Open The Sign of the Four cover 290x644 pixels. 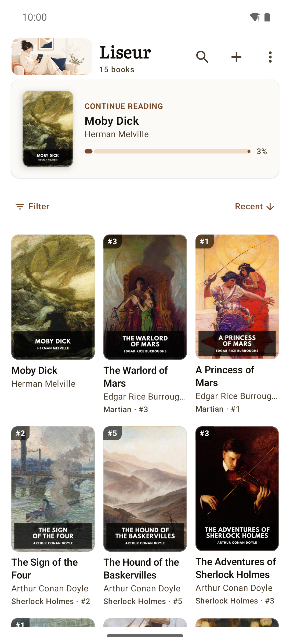tap(53, 489)
